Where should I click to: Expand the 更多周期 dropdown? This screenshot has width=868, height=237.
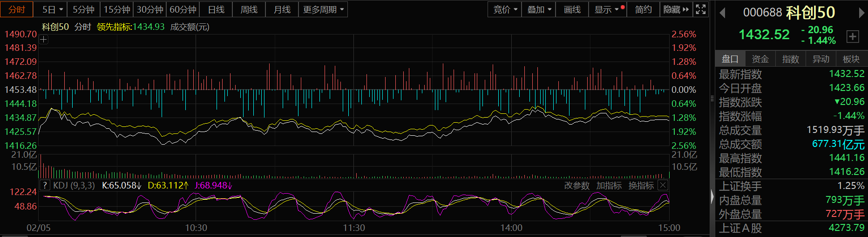323,9
